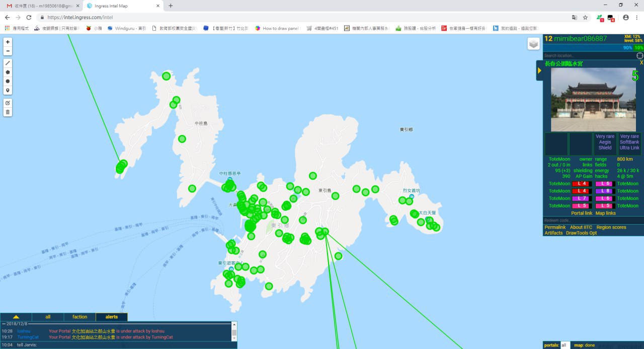644x349 pixels.
Task: Zoom in the map with plus button
Action: [x=8, y=42]
